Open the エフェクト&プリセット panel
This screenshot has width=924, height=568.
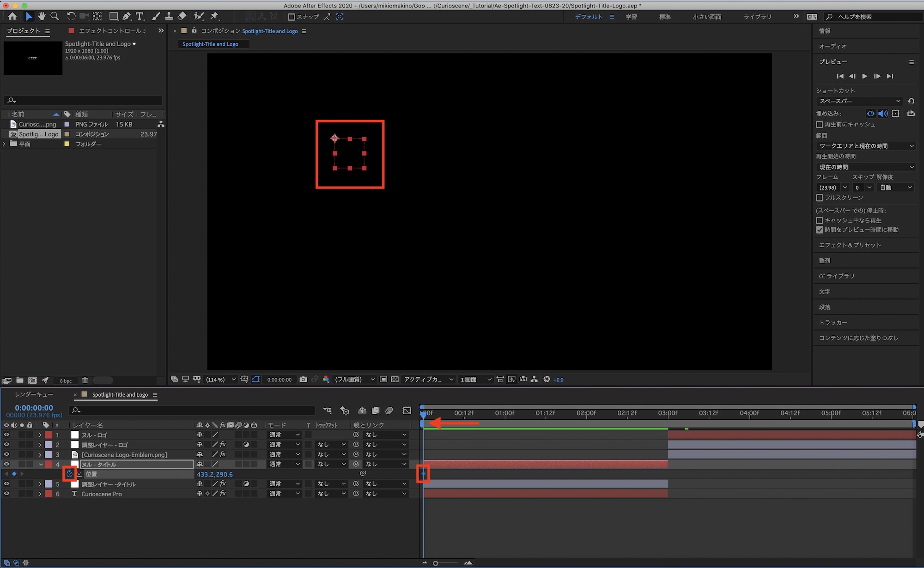click(x=850, y=245)
